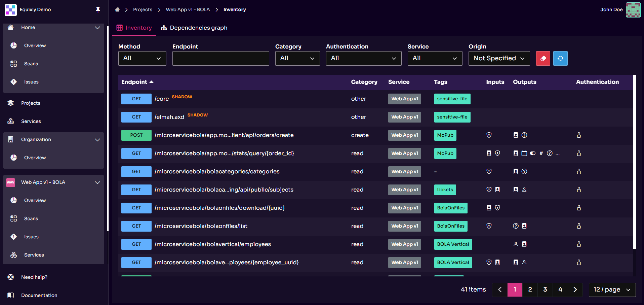Sort by Endpoint column header arrow
644x305 pixels.
[151, 82]
